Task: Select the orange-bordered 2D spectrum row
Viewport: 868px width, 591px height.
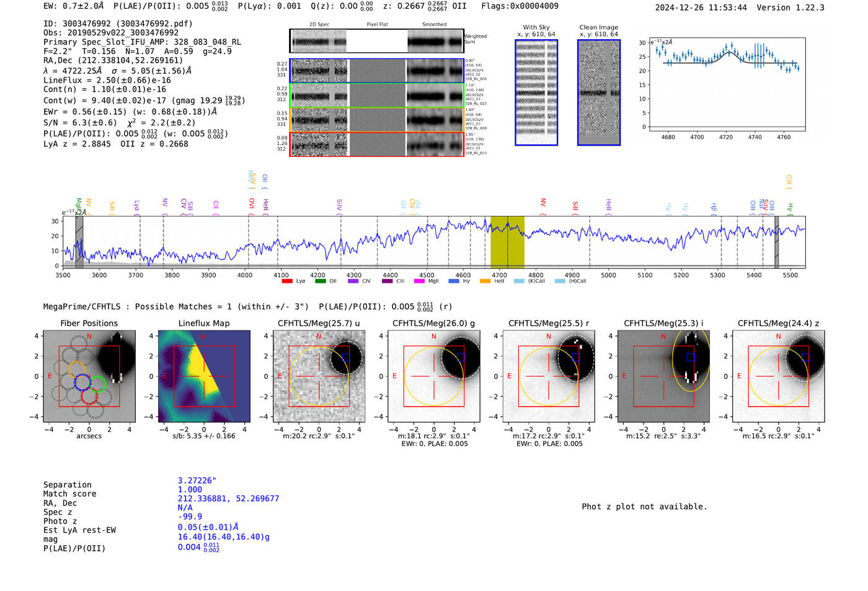Action: (x=377, y=120)
